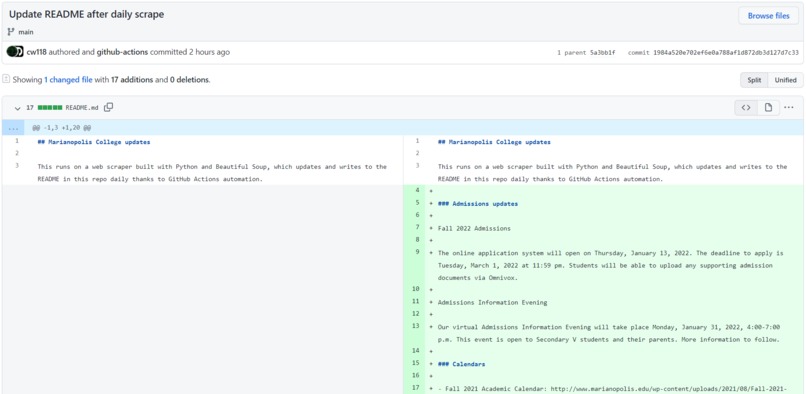Click the green diffstat blocks

pyautogui.click(x=50, y=108)
